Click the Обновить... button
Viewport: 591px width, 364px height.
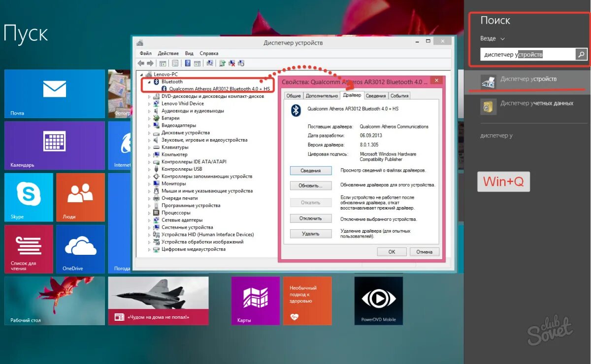point(311,186)
